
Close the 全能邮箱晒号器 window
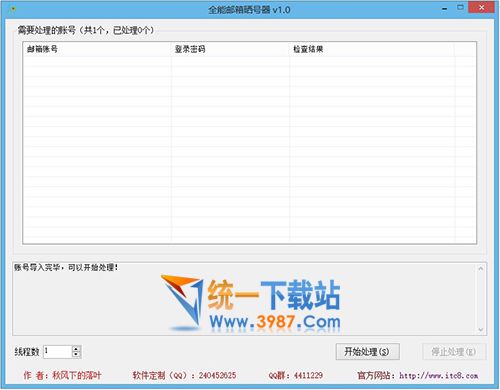(x=481, y=8)
